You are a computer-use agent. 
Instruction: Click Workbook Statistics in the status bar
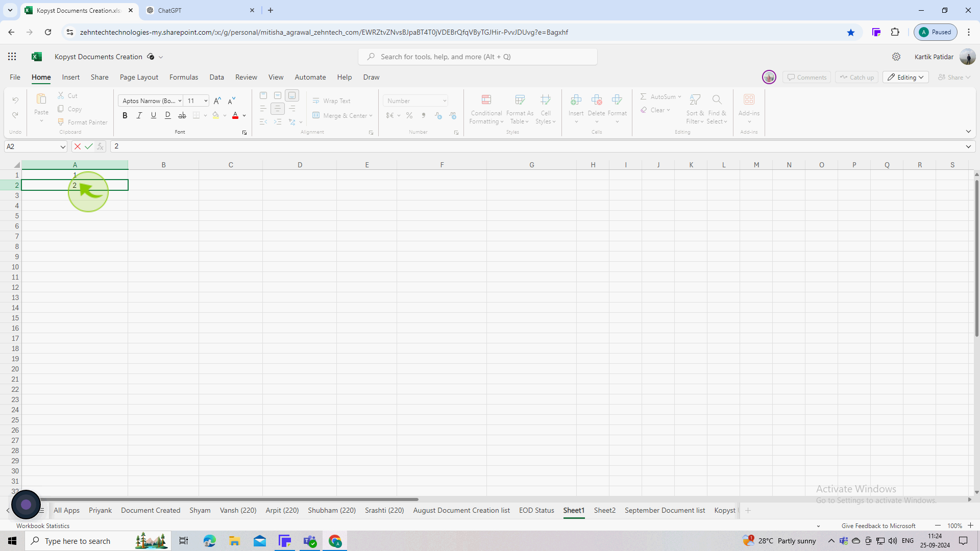click(x=43, y=525)
